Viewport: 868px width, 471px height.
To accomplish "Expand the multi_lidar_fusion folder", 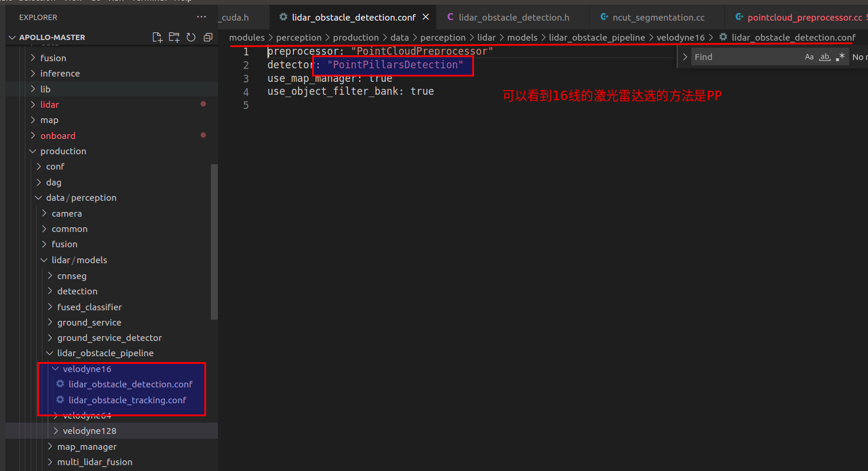I will [112, 462].
